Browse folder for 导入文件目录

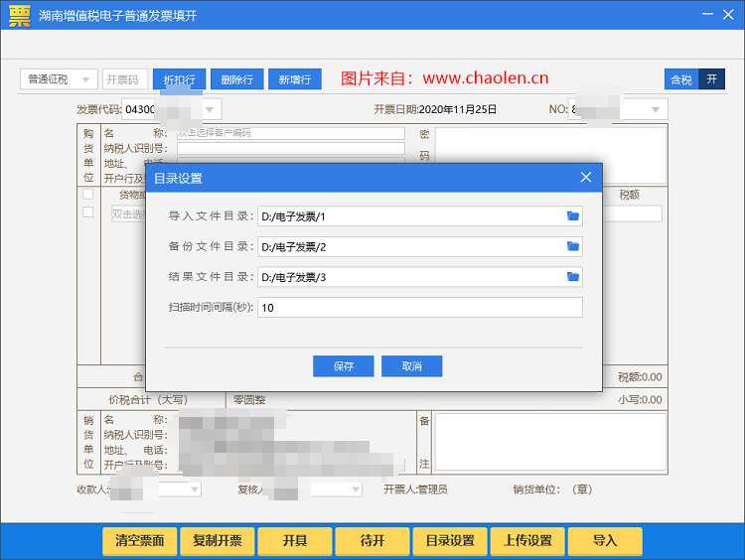click(x=573, y=216)
